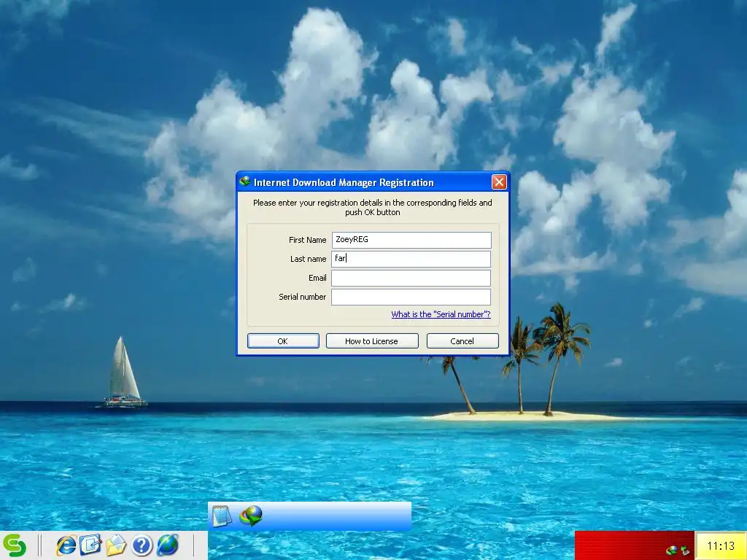
Task: Click the Email label text
Action: 317,278
